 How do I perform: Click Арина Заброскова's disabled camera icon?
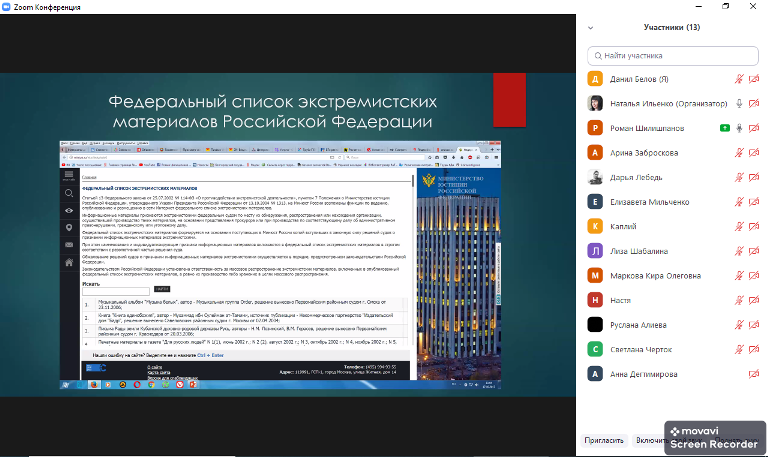[754, 153]
